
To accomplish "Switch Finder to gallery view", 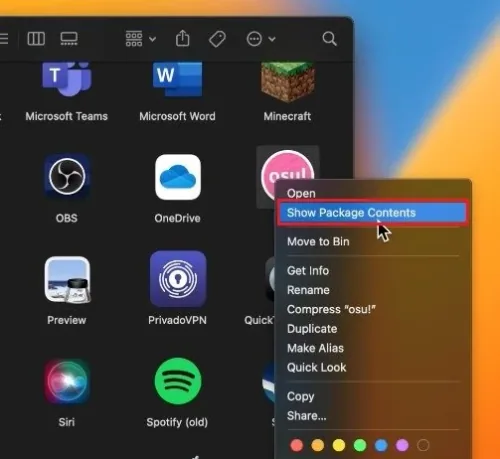I will (x=69, y=39).
